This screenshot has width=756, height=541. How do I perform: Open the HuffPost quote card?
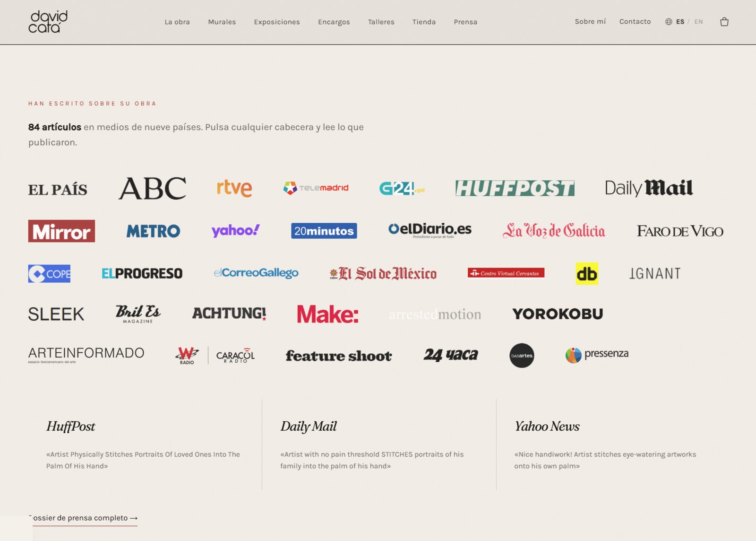point(145,444)
